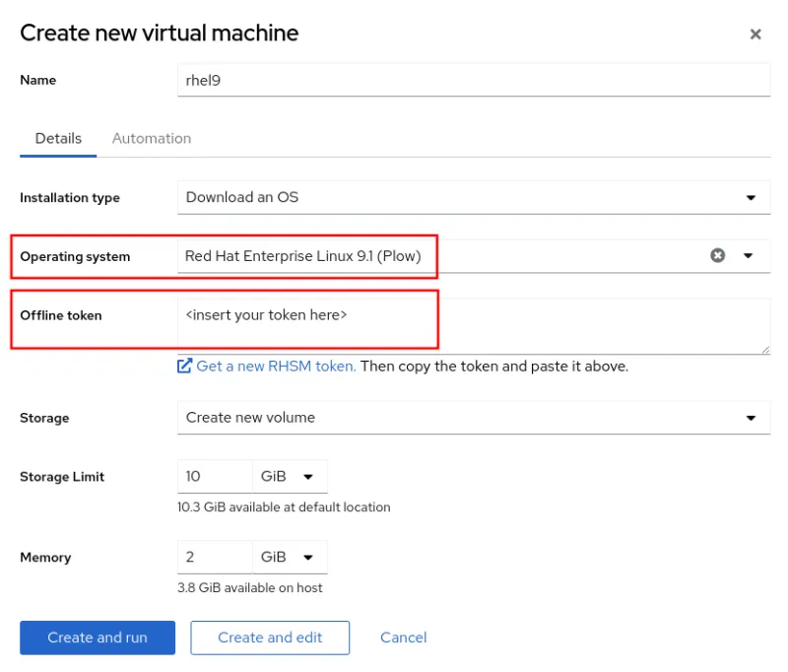
Task: Change the Memory GiB unit selector
Action: [291, 557]
